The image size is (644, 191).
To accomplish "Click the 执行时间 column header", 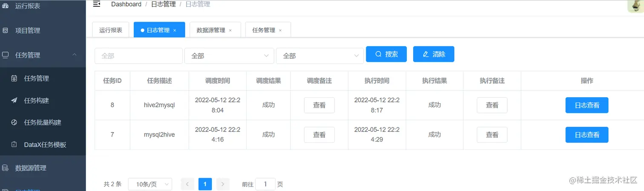I will pyautogui.click(x=377, y=81).
